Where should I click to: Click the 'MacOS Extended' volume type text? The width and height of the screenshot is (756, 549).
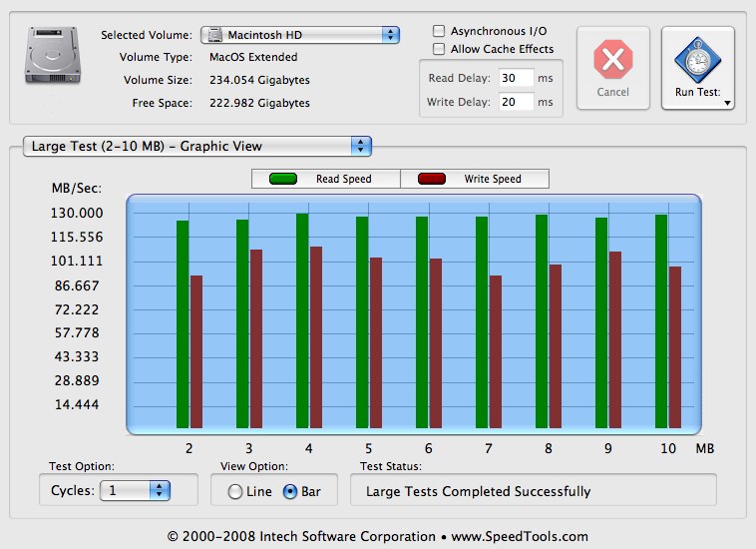pyautogui.click(x=253, y=57)
